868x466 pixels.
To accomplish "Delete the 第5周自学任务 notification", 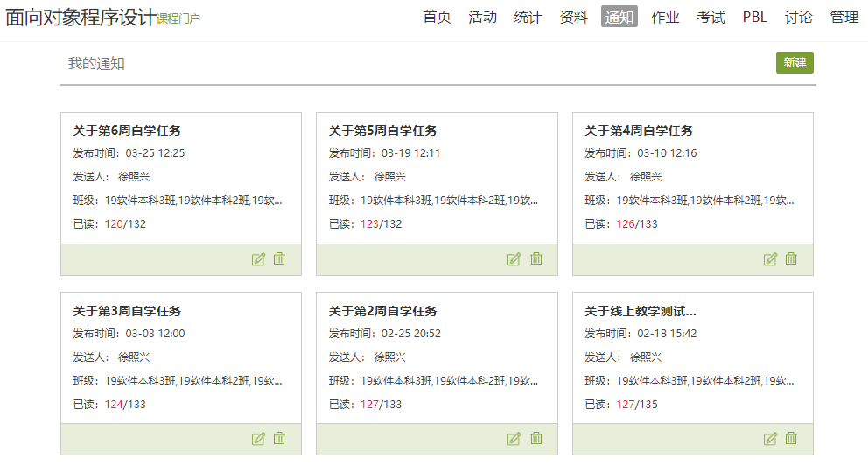I will coord(536,258).
